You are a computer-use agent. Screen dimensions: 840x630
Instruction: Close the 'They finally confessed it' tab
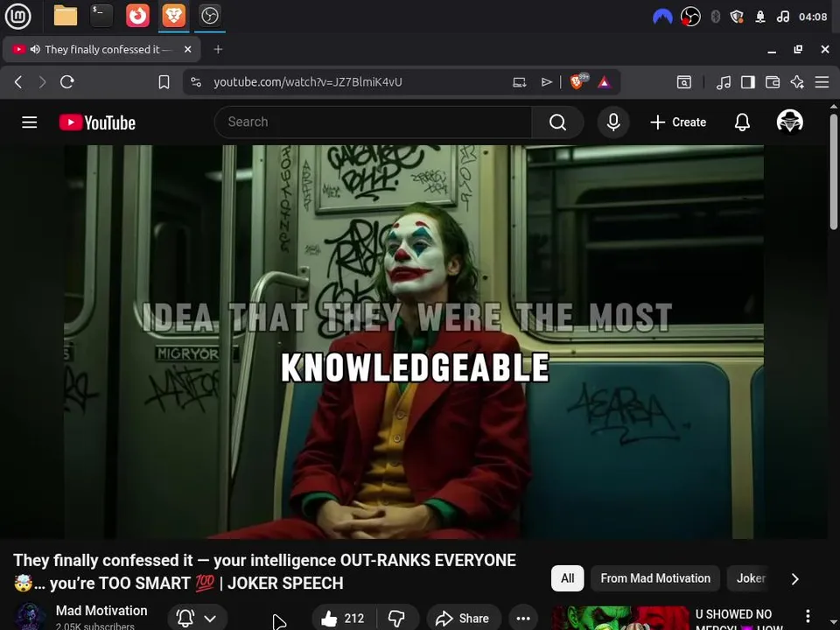click(x=187, y=49)
